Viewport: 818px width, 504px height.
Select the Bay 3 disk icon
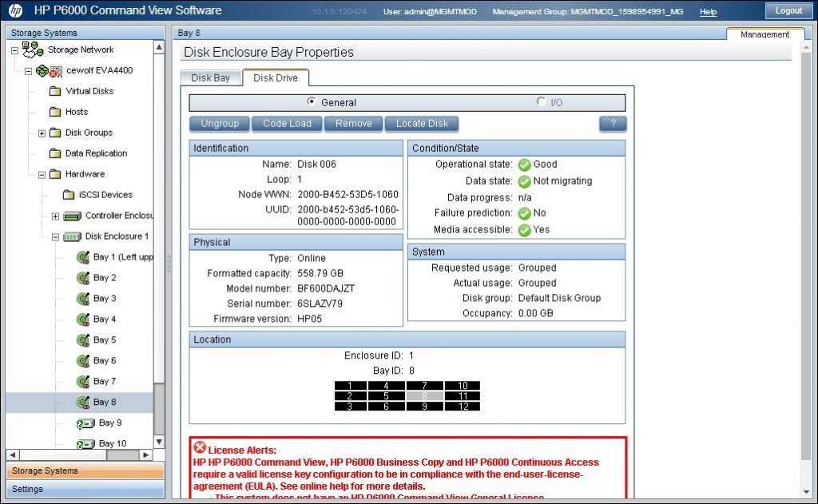[x=83, y=299]
